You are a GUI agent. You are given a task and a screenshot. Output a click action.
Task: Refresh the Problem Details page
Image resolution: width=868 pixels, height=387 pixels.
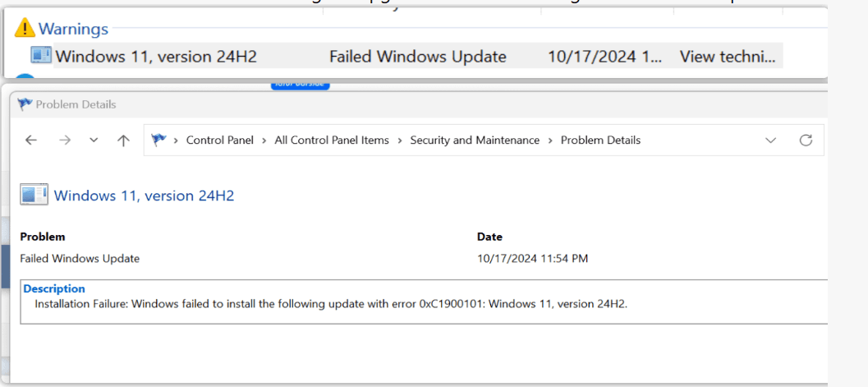tap(806, 140)
